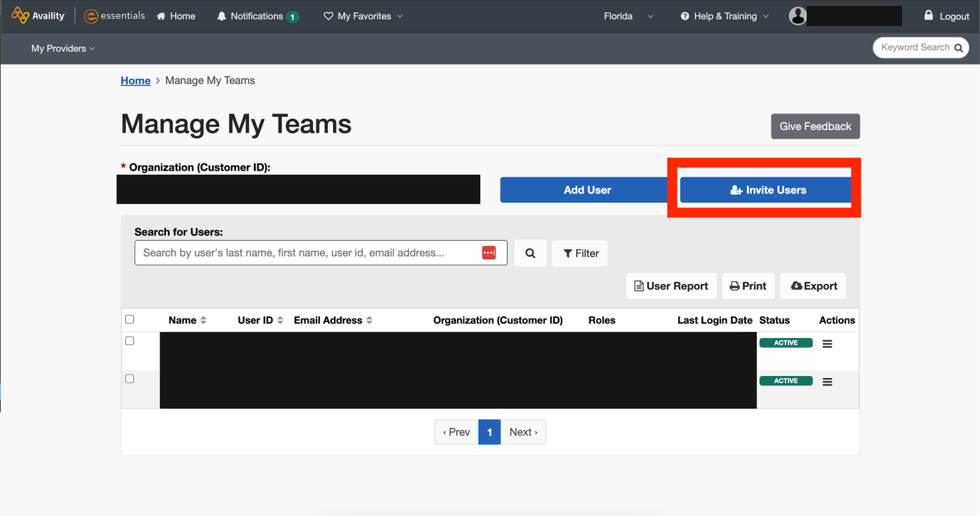The width and height of the screenshot is (980, 516).
Task: Click the Print button
Action: (x=748, y=286)
